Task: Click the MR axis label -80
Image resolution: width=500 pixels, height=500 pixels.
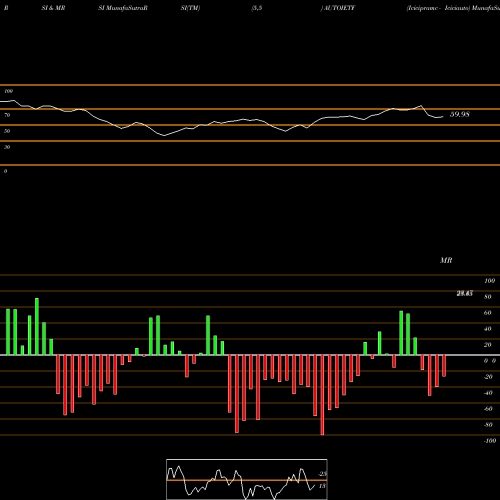Action: tap(488, 425)
